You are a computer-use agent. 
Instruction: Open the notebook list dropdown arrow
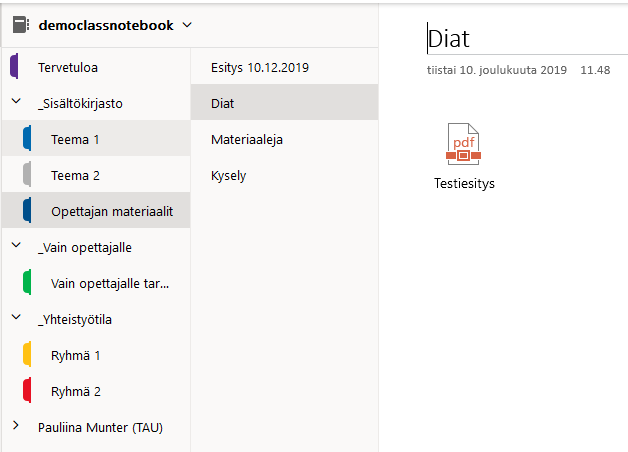pos(188,25)
